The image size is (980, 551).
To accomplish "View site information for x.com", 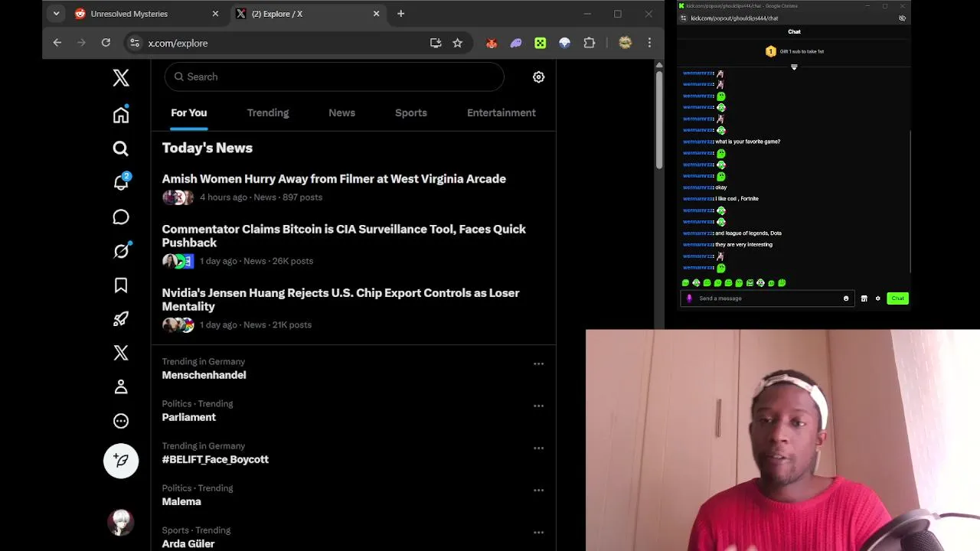I will pyautogui.click(x=135, y=43).
